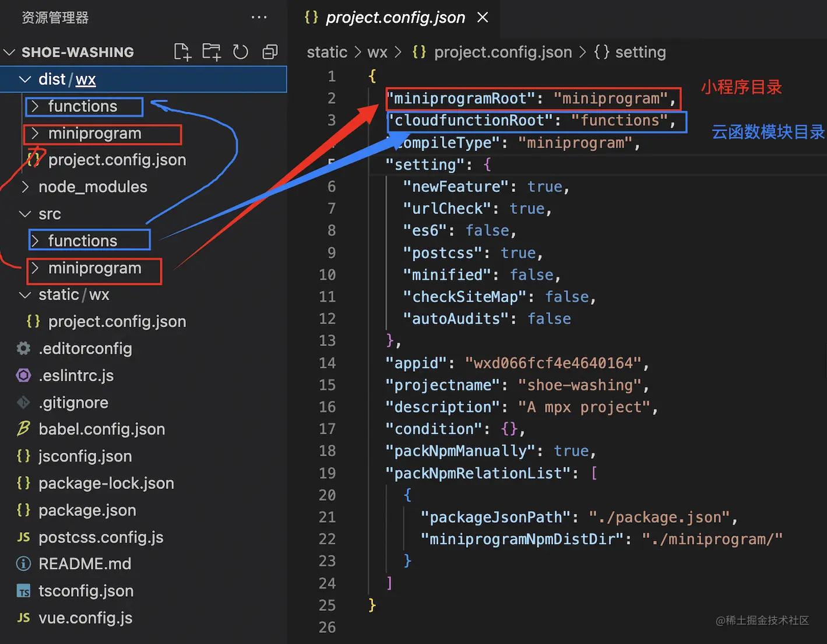
Task: Refresh the explorer file tree
Action: click(x=240, y=52)
